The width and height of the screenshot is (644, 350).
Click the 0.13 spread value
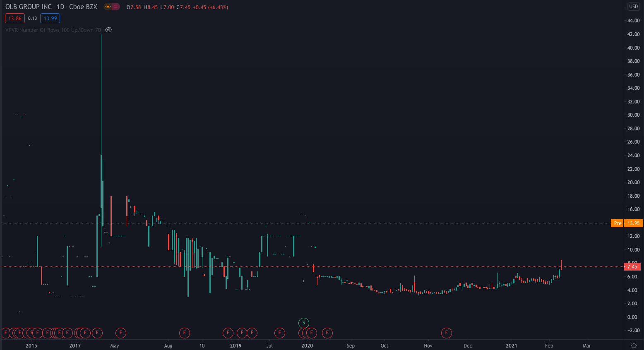tap(33, 18)
